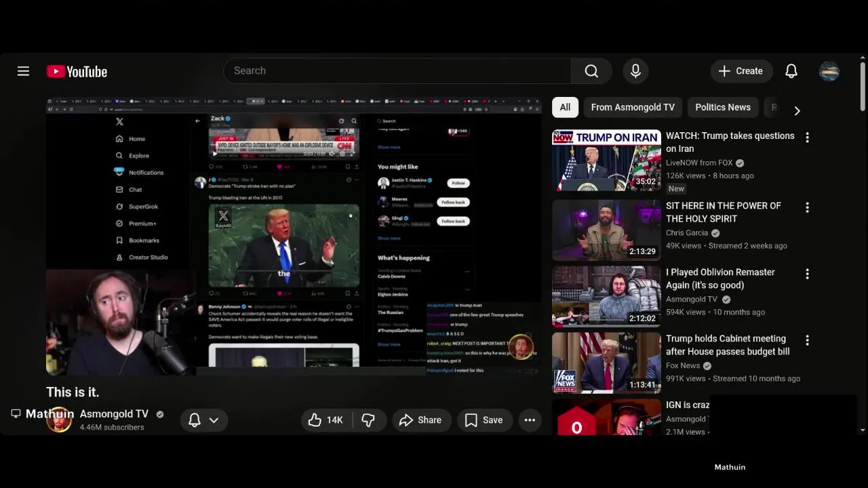Open the notifications bell in header

tap(791, 71)
